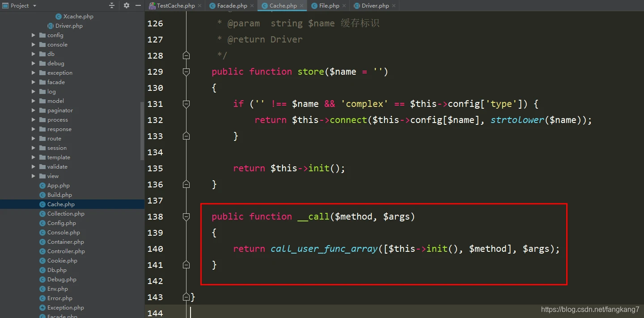
Task: Click the project tree vertical scrollbar
Action: (142, 130)
